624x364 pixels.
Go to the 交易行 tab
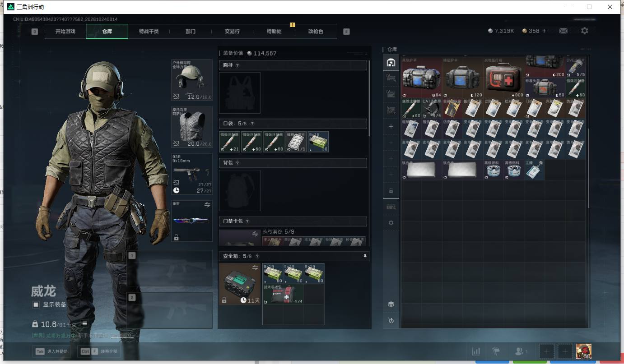(232, 32)
